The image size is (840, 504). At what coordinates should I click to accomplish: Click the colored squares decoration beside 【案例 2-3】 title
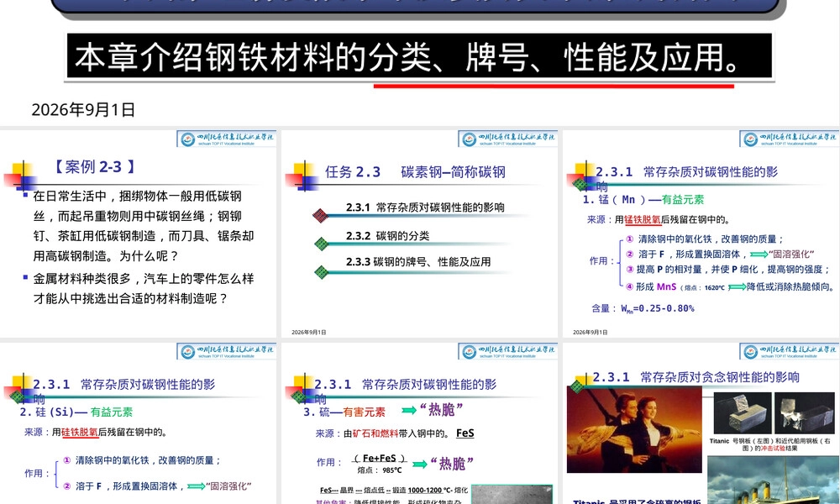(20, 176)
